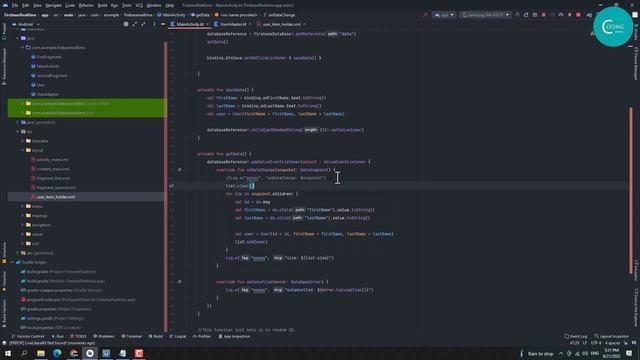Viewport: 640px width, 360px height.
Task: Switch to the UserAdapter.kt editor tab
Action: pyautogui.click(x=233, y=24)
